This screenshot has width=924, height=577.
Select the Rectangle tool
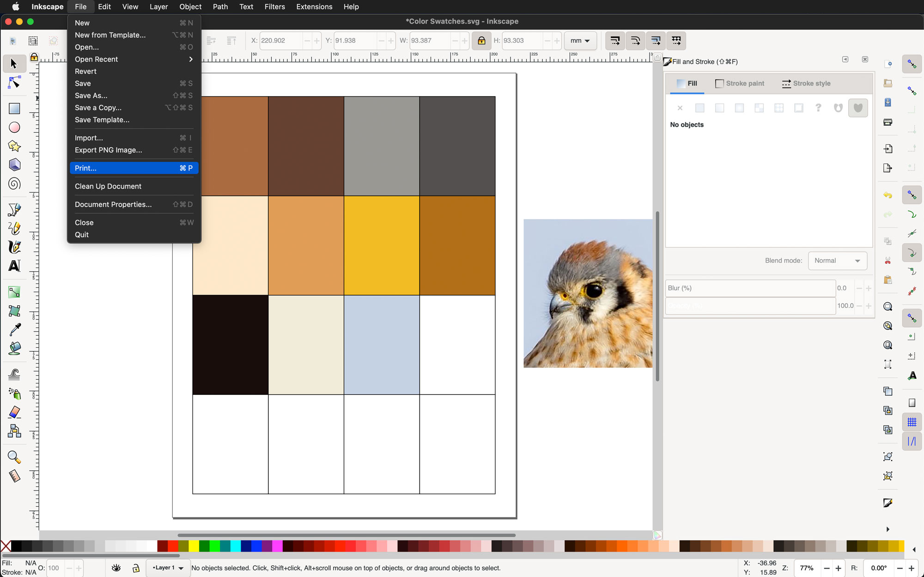(14, 108)
